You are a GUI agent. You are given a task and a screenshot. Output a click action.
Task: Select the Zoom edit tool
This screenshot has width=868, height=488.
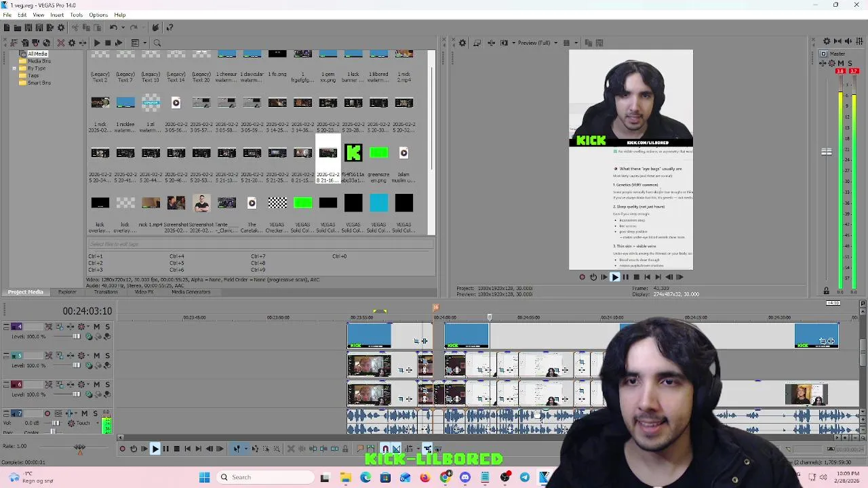(277, 449)
